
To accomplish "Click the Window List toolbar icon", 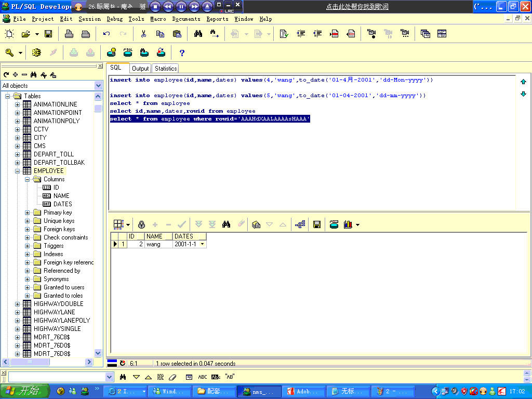I will pos(425,34).
